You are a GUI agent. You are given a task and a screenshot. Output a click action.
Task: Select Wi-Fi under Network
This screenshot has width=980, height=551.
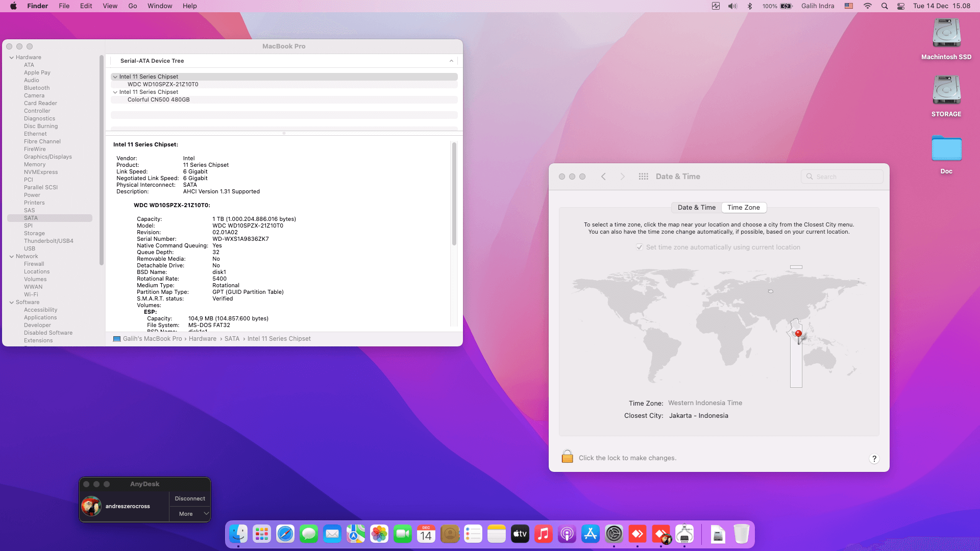coord(31,295)
